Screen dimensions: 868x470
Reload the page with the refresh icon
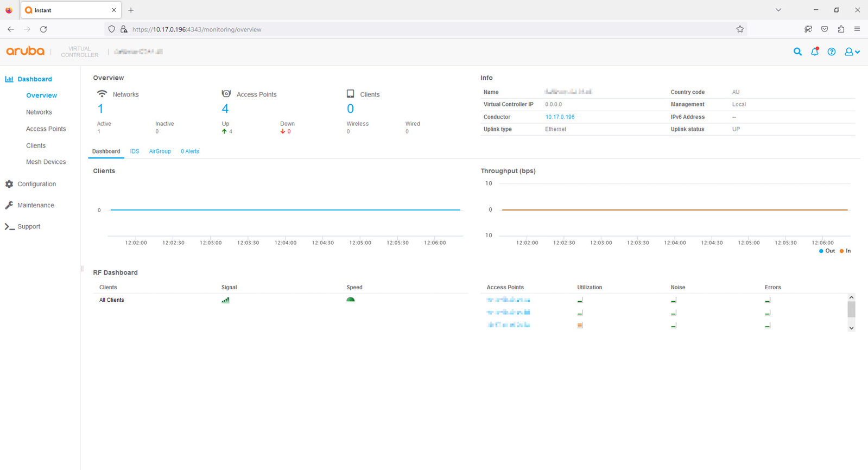(x=43, y=29)
